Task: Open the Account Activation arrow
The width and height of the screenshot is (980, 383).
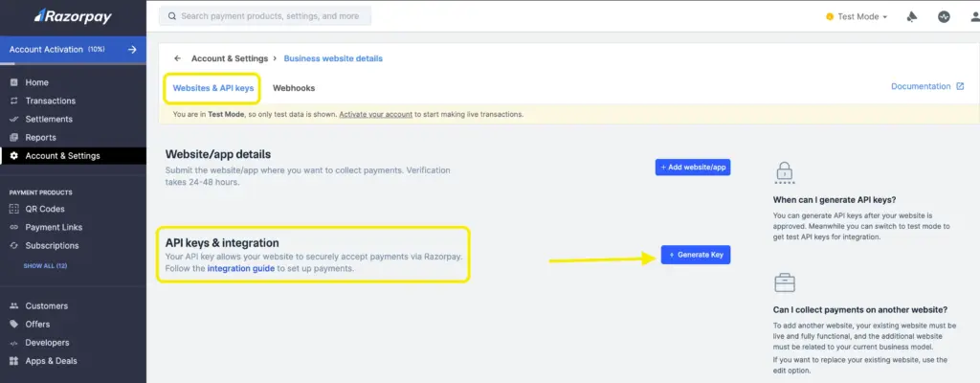Action: tap(132, 50)
